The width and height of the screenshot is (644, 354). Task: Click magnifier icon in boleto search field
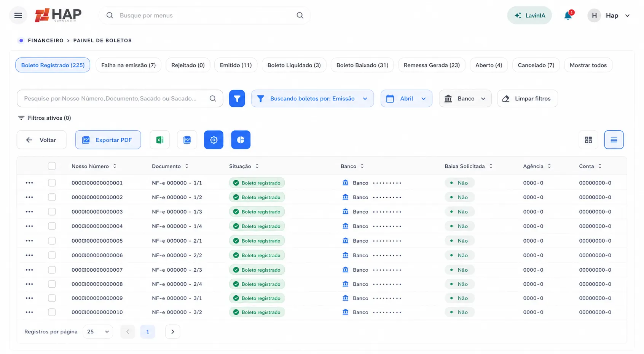213,98
